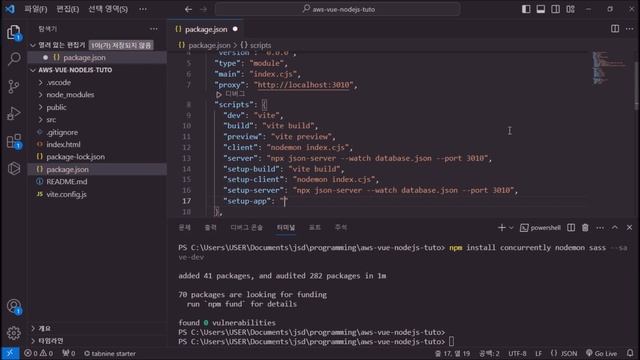Open the Edit menu
Viewport: 640px width, 360px height.
[67, 9]
